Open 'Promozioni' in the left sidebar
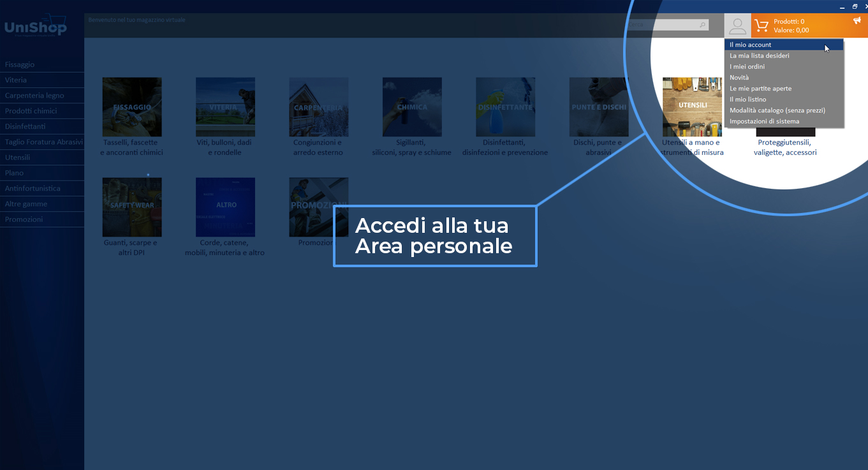 point(42,219)
